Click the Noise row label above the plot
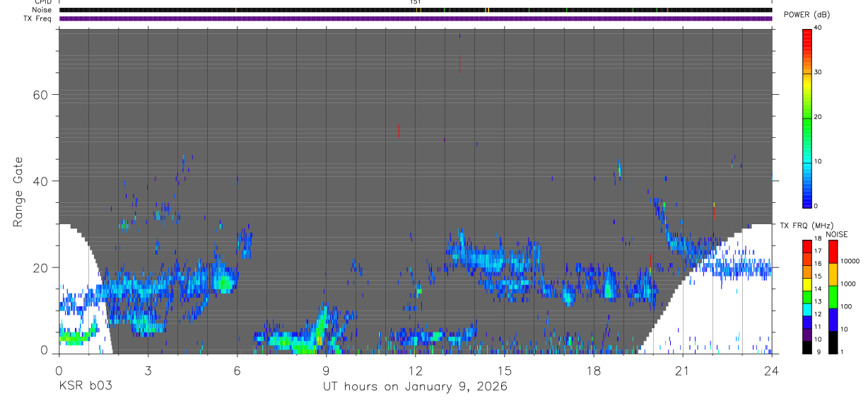Viewport: 868px width, 401px height. click(42, 10)
